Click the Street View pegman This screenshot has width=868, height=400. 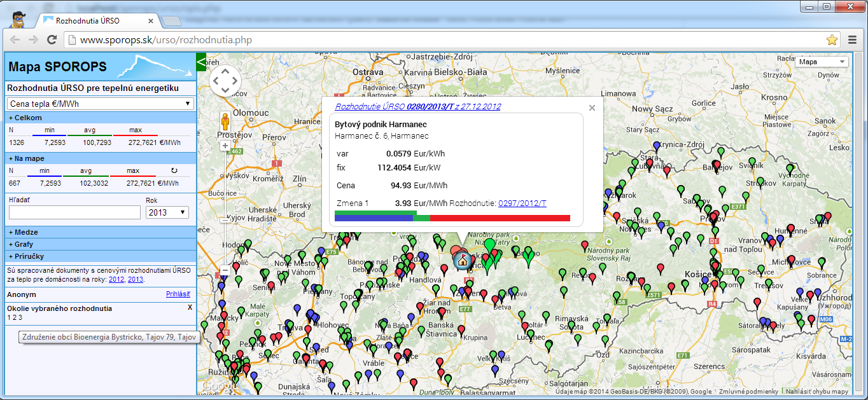[x=225, y=121]
